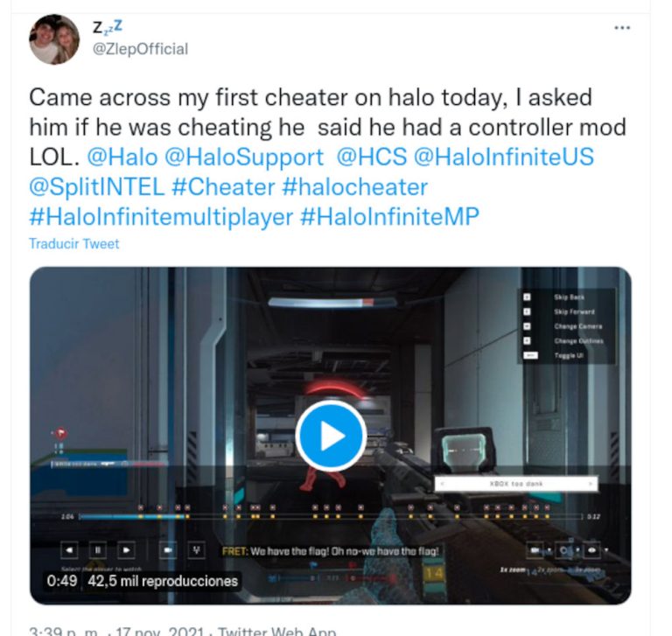Click the theater skip-forward arrow icon
Viewport: 672px width, 636px height.
126,550
